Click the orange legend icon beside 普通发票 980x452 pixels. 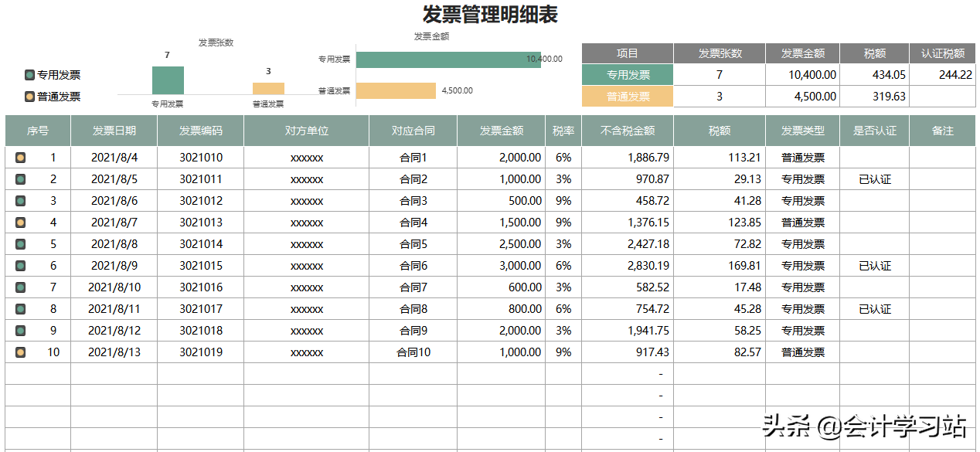[29, 97]
